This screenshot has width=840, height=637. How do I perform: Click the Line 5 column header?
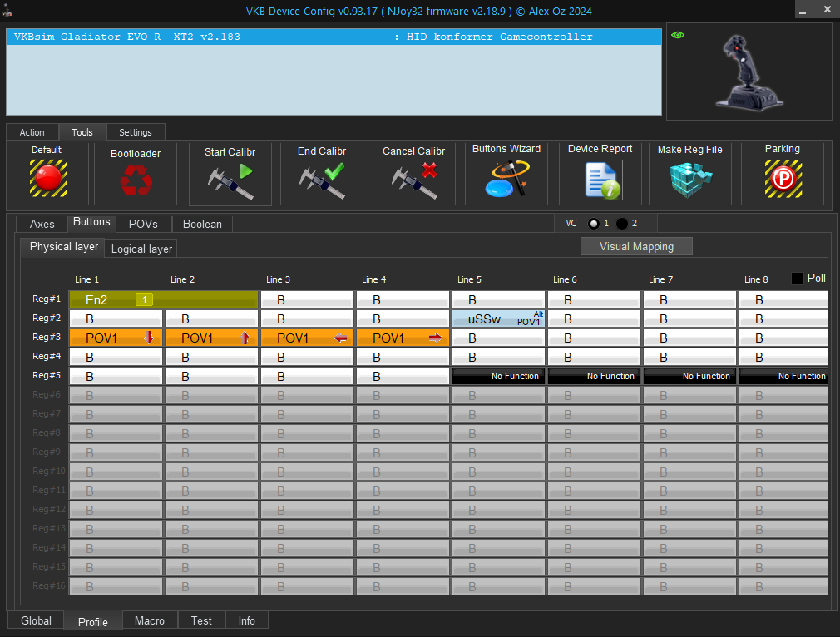point(469,279)
